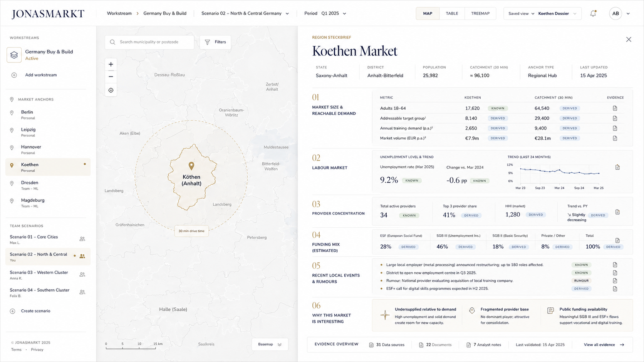
Task: Open team members icon for Scenario 03
Action: (82, 274)
